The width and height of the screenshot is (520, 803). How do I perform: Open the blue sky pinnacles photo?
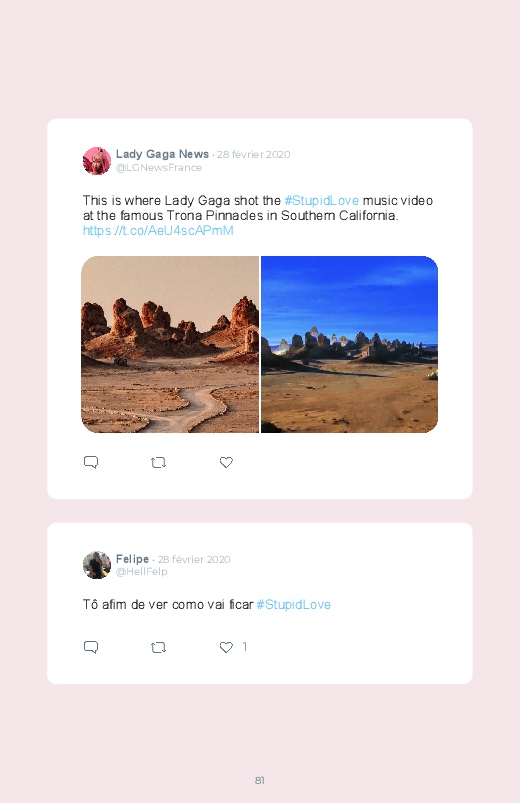click(349, 345)
